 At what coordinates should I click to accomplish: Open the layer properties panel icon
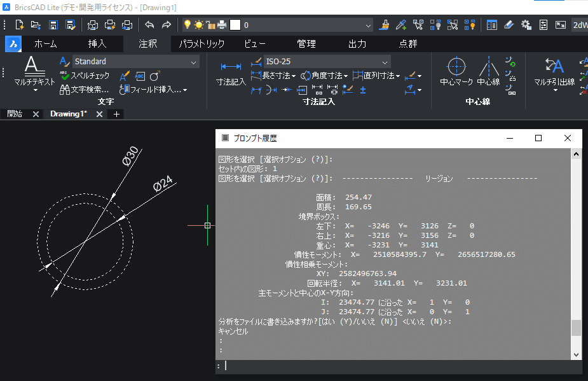491,25
